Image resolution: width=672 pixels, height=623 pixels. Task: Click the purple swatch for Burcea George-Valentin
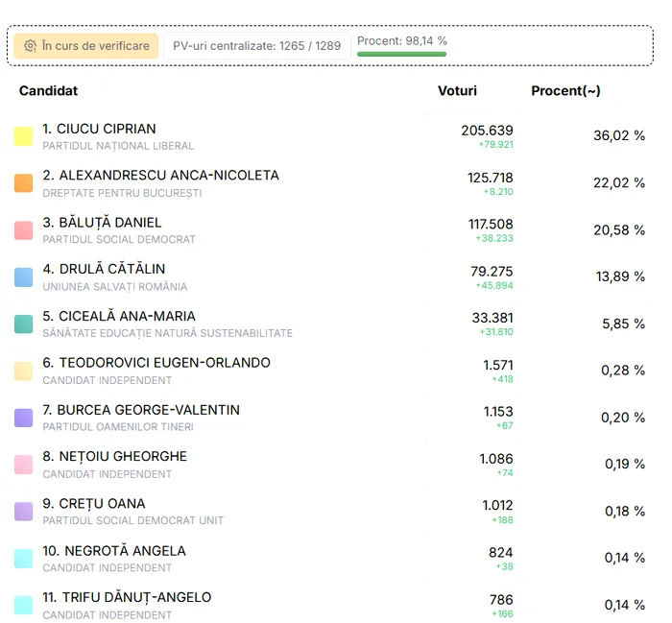point(24,418)
